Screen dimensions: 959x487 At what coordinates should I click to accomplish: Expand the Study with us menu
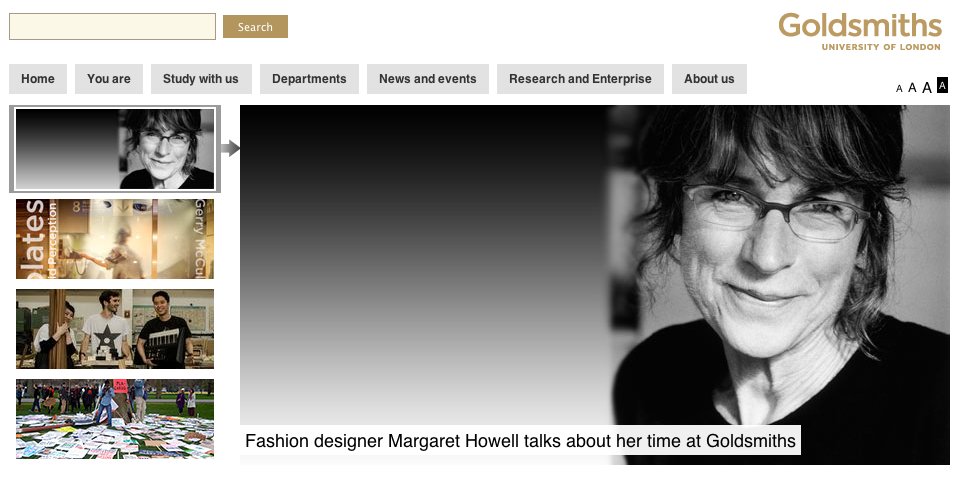click(x=201, y=79)
